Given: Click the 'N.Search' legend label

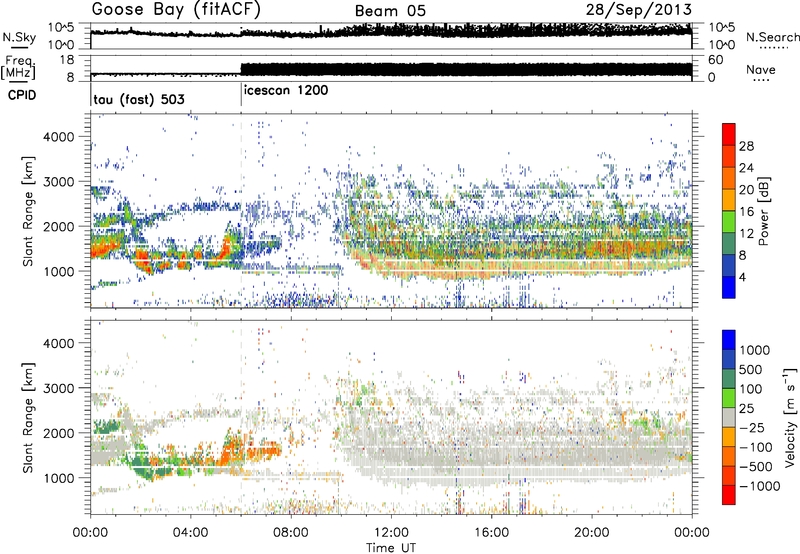Looking at the screenshot, I should 772,37.
